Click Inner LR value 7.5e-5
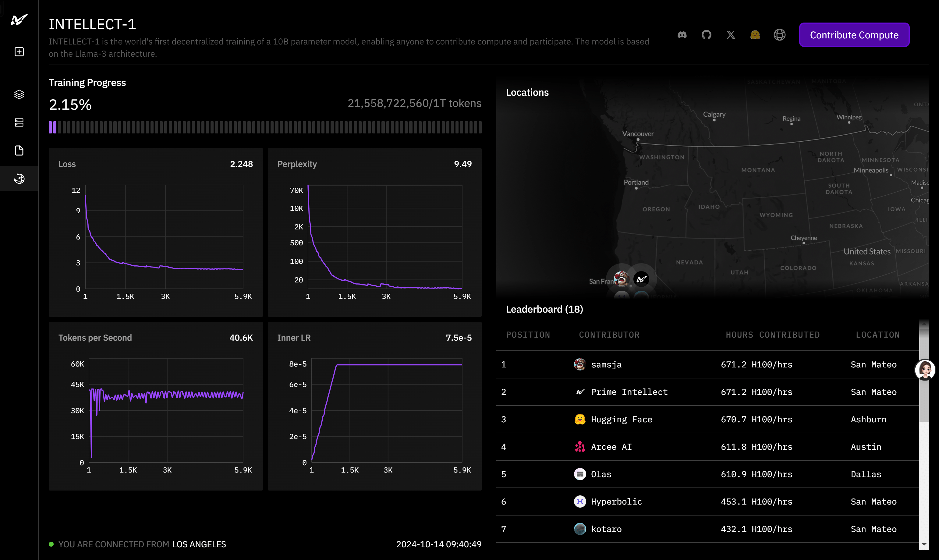The image size is (939, 560). point(459,337)
